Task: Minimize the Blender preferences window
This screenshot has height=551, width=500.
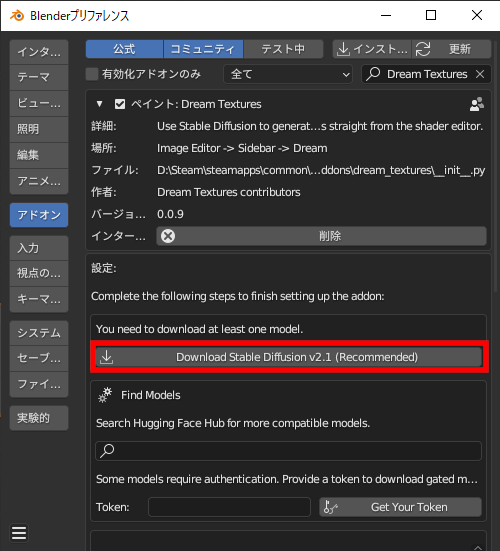Action: 386,15
